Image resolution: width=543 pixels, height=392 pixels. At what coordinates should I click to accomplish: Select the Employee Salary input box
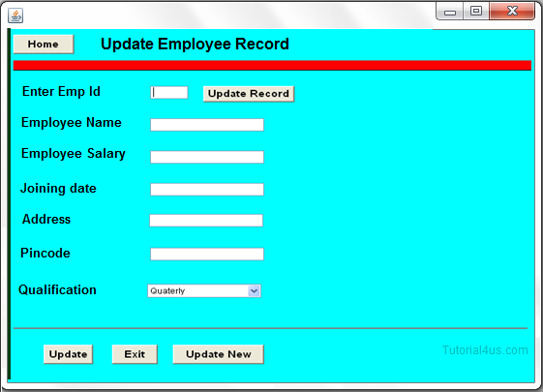[207, 157]
